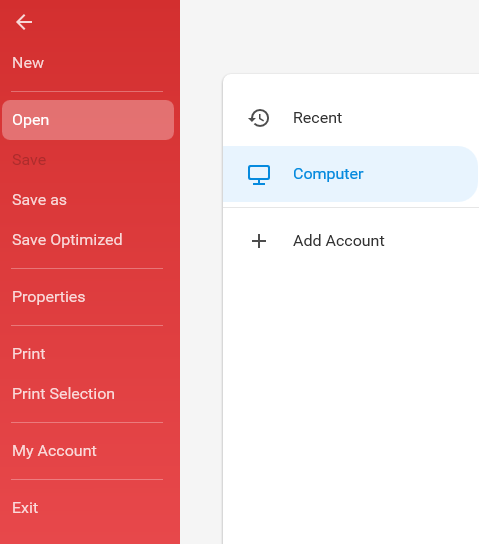The width and height of the screenshot is (479, 544).
Task: Click Add Account label
Action: tap(339, 241)
